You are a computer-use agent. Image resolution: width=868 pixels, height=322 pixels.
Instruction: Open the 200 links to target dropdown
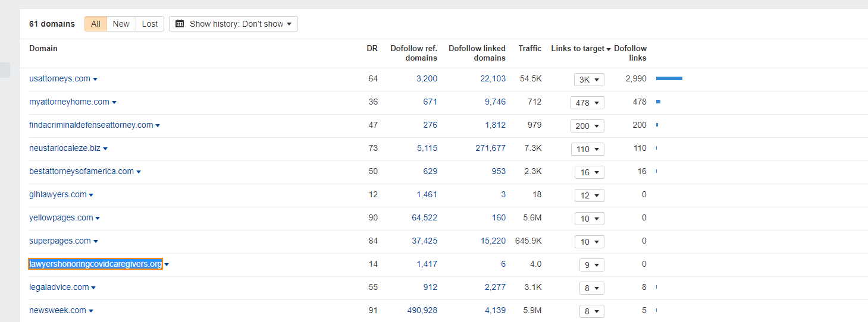tap(587, 125)
